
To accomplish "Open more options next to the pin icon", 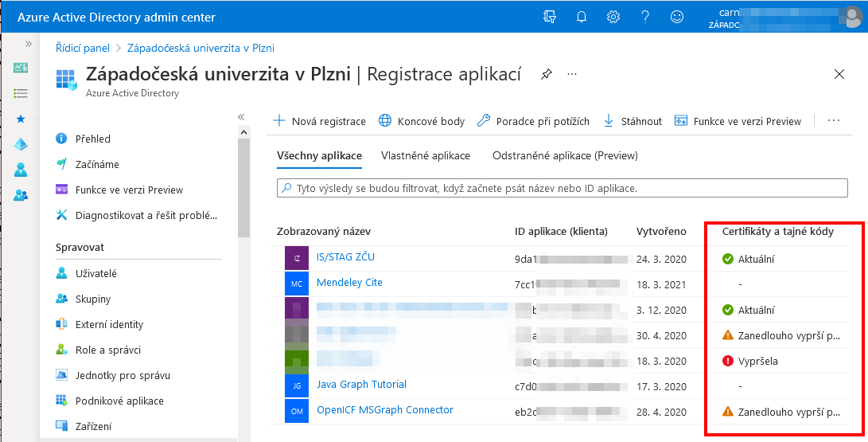I will pos(572,73).
